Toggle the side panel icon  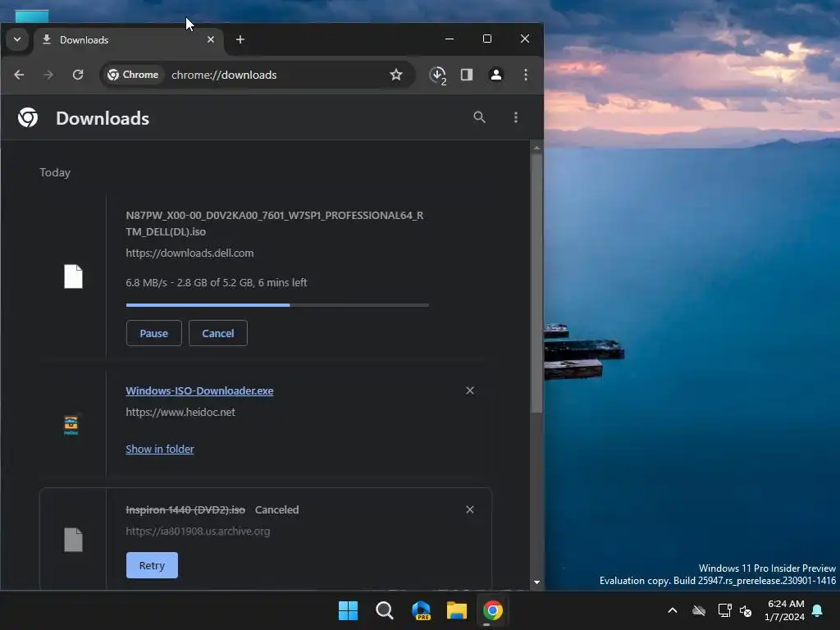467,75
